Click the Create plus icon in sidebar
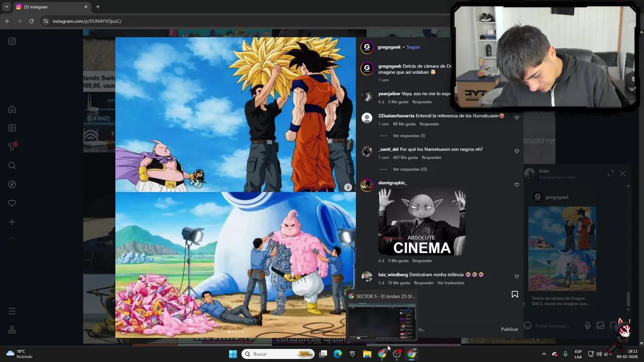This screenshot has width=644, height=362. (12, 222)
